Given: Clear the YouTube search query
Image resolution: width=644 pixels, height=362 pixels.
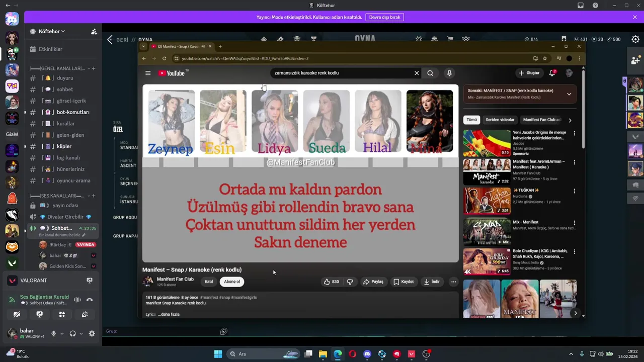Looking at the screenshot, I should 417,73.
